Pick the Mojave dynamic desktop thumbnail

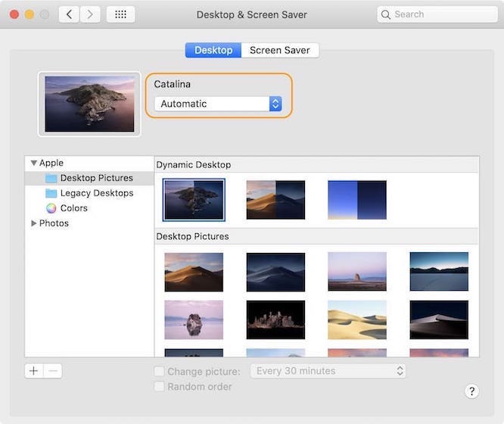(275, 199)
